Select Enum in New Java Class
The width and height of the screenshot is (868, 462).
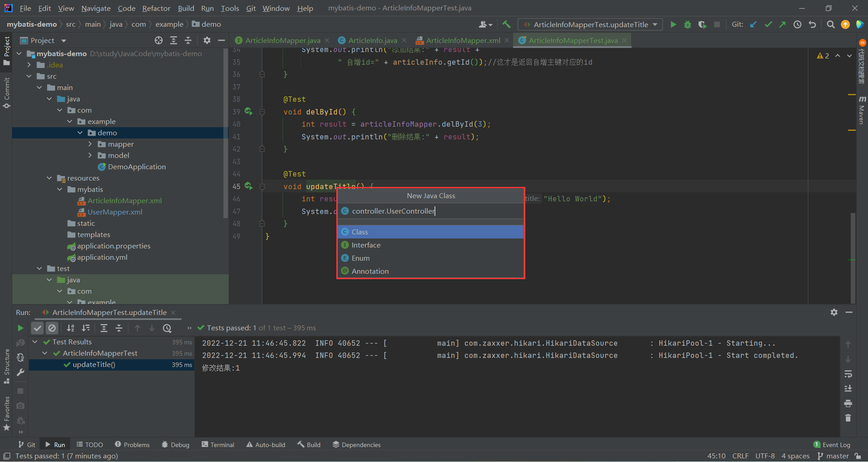(430, 258)
